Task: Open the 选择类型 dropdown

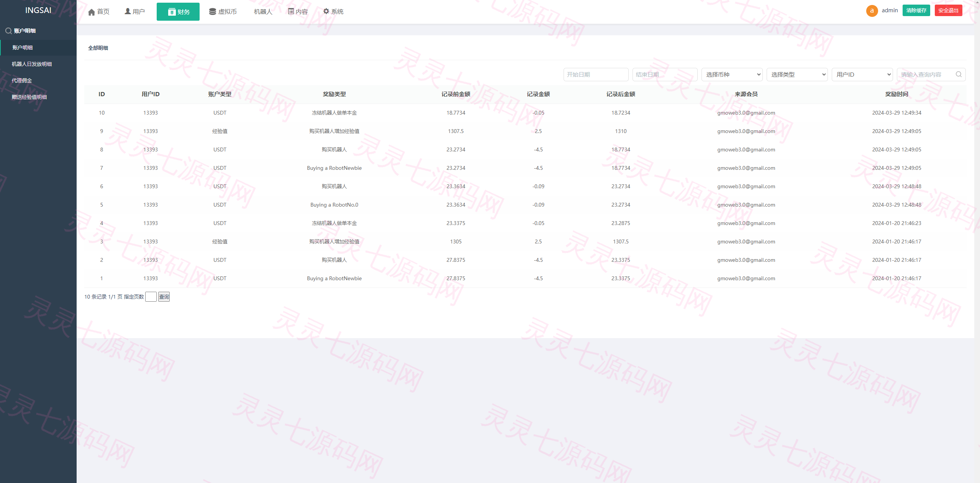Action: pos(797,74)
